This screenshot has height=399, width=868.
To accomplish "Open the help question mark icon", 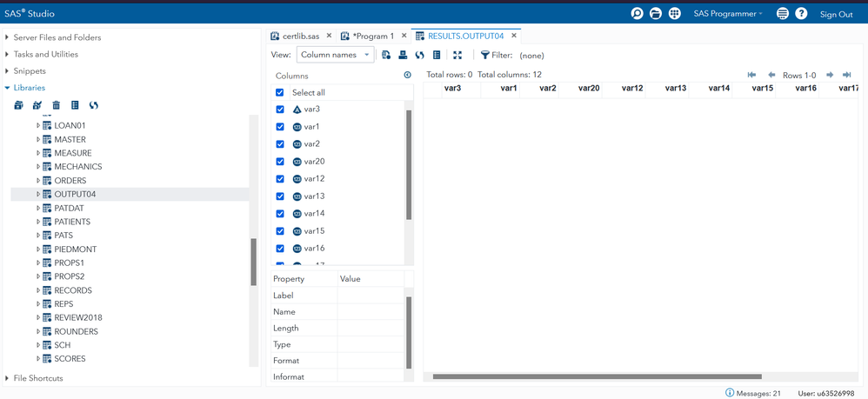I will click(801, 14).
